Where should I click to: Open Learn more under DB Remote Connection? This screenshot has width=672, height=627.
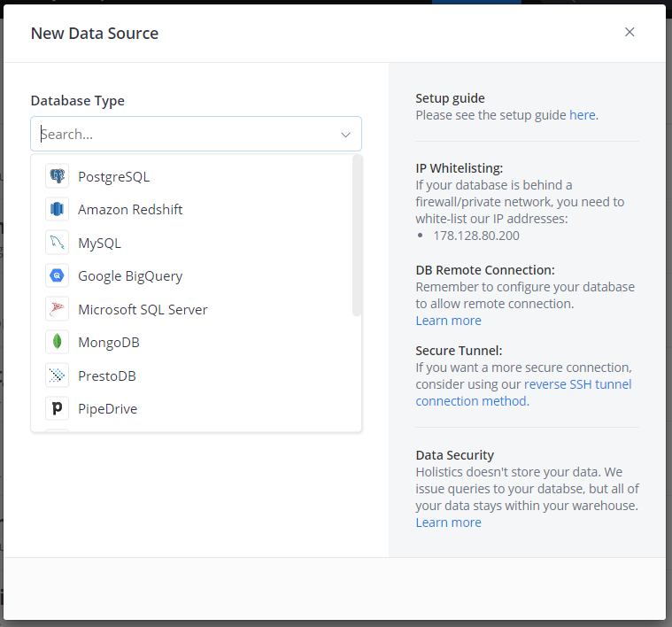pyautogui.click(x=448, y=321)
